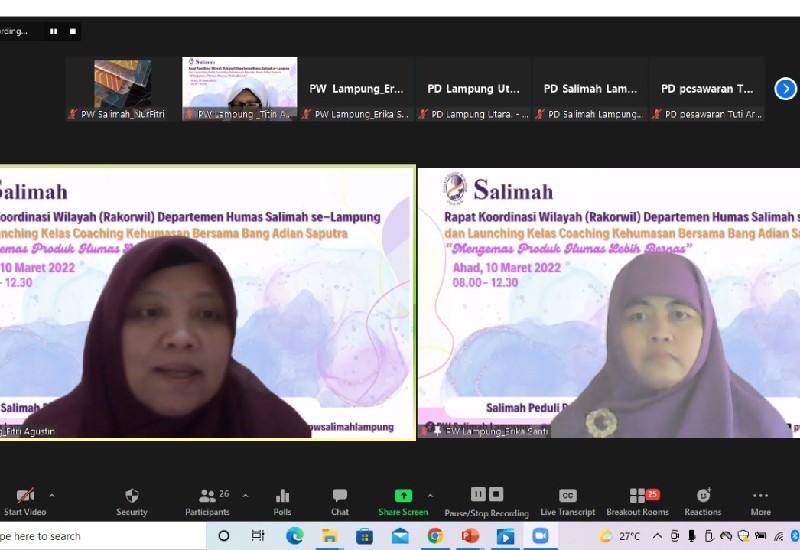Open the Mail app from the taskbar
The height and width of the screenshot is (550, 800).
tap(400, 536)
